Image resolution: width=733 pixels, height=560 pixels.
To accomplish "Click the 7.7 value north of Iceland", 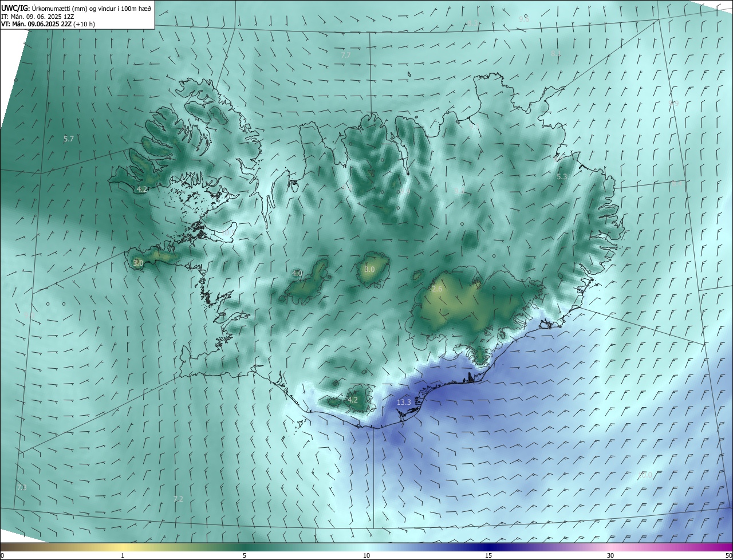I will click(346, 56).
